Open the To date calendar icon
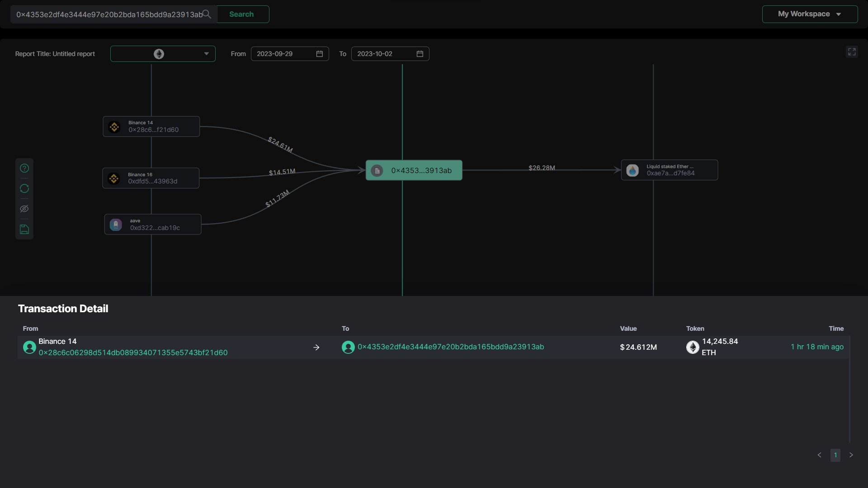This screenshot has height=488, width=868. click(420, 54)
